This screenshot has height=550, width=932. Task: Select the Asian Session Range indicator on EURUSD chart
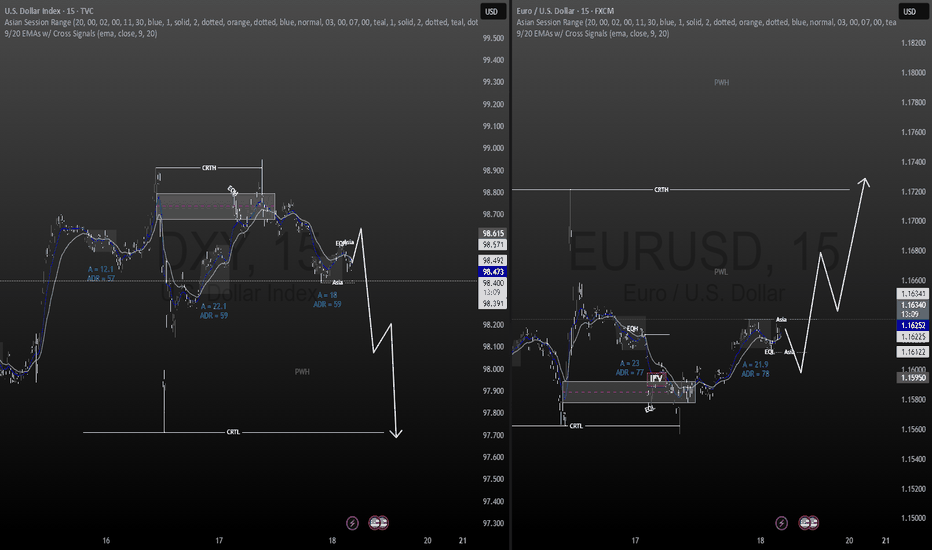[706, 22]
